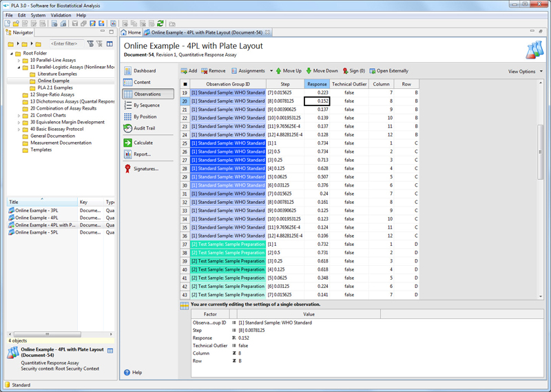Image resolution: width=551 pixels, height=392 pixels.
Task: Expand the 21 Control Charts folder
Action: click(x=19, y=115)
